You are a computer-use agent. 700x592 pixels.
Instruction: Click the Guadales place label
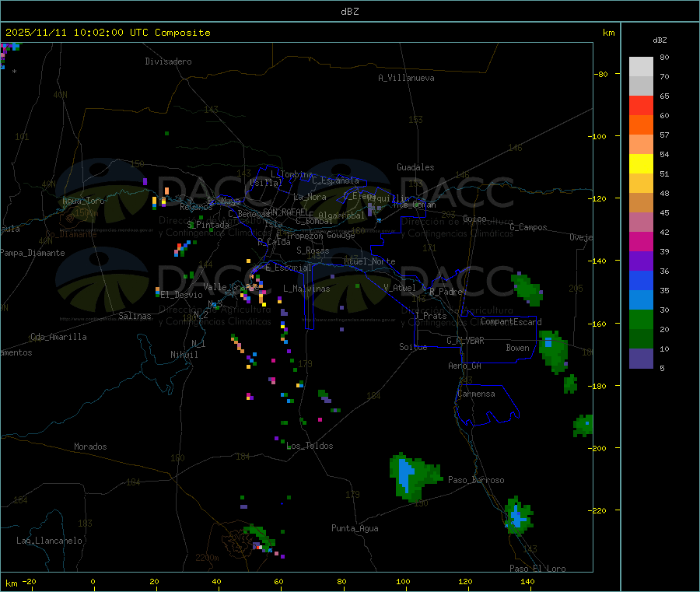[x=415, y=167]
